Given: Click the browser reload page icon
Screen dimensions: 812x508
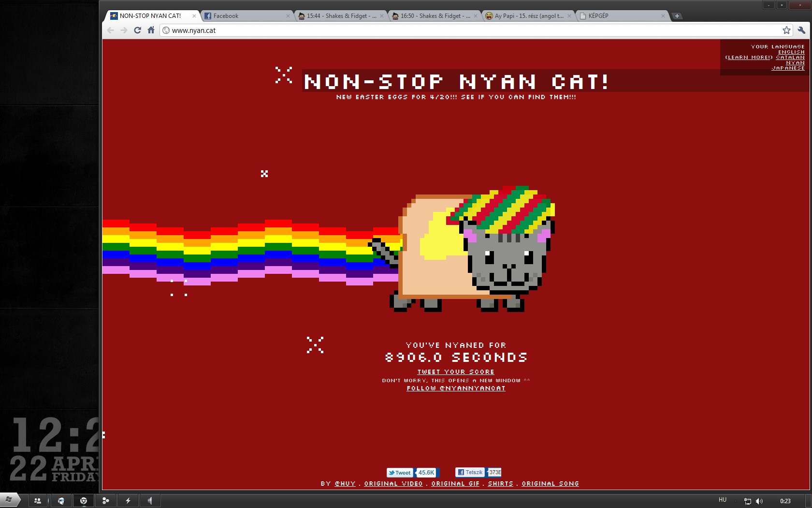Looking at the screenshot, I should [137, 30].
